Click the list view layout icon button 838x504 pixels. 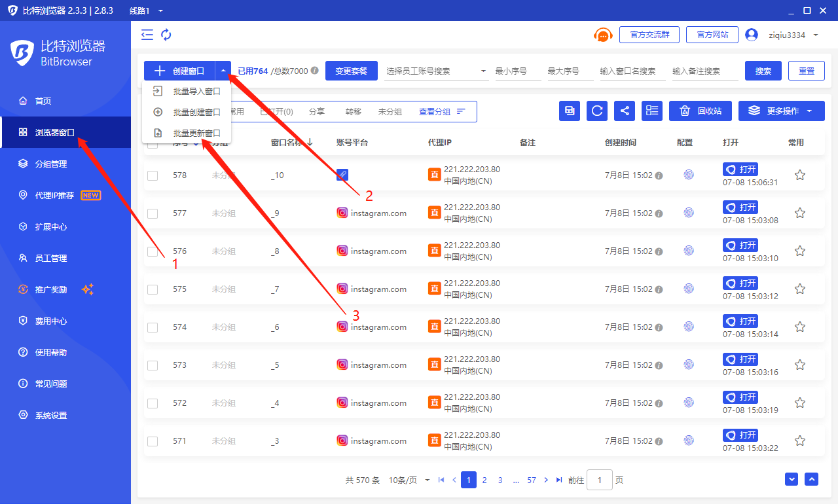(652, 111)
